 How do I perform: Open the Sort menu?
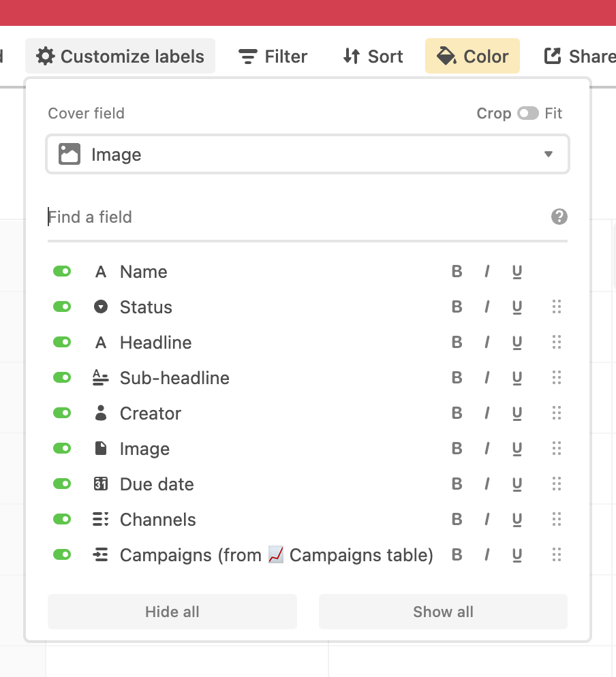(373, 56)
